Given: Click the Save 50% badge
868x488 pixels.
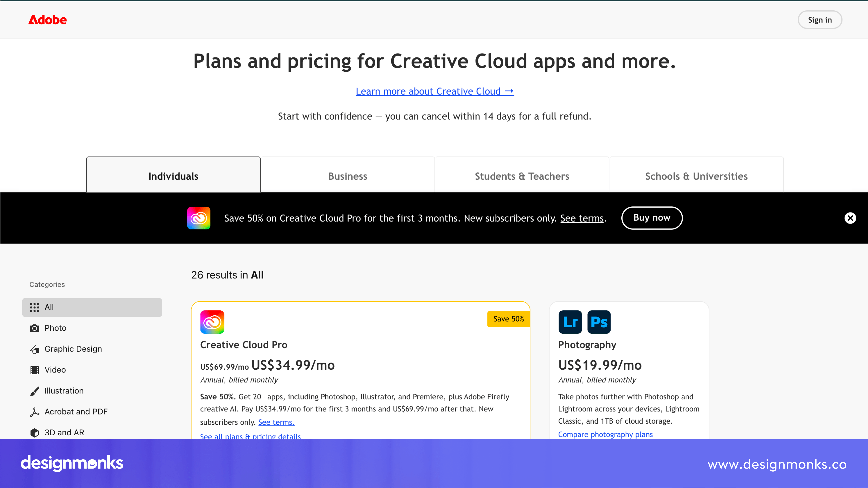Looking at the screenshot, I should tap(508, 319).
